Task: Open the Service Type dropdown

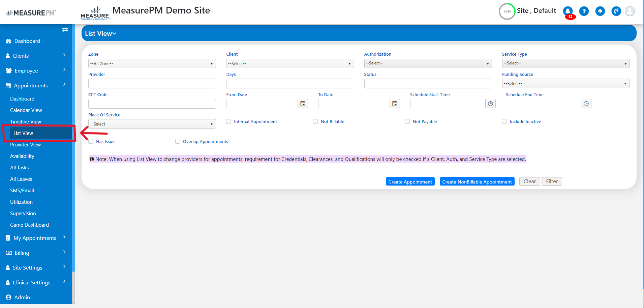Action: [566, 63]
